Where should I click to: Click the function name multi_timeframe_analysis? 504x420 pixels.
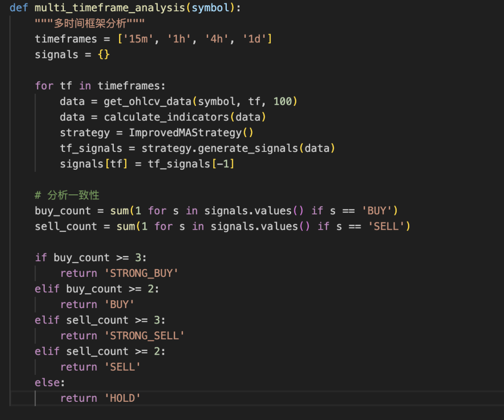click(110, 8)
